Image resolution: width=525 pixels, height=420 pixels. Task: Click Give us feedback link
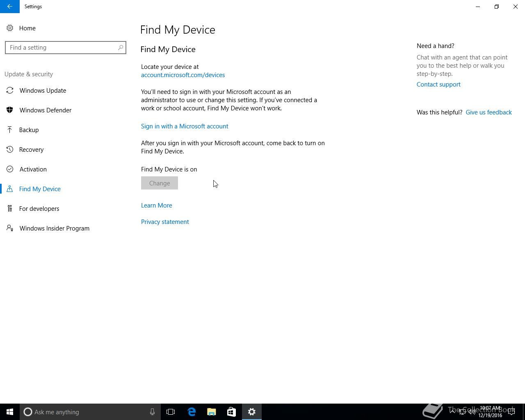pos(488,112)
